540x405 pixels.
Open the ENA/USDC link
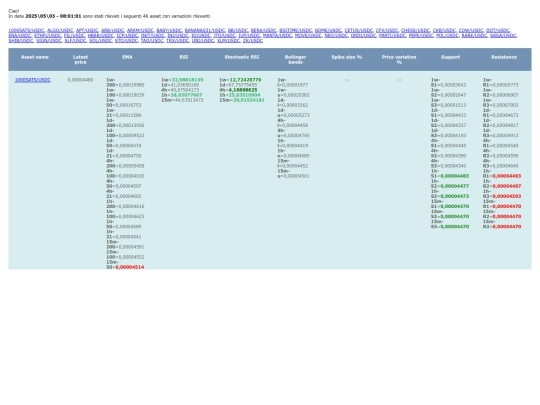pos(20,35)
